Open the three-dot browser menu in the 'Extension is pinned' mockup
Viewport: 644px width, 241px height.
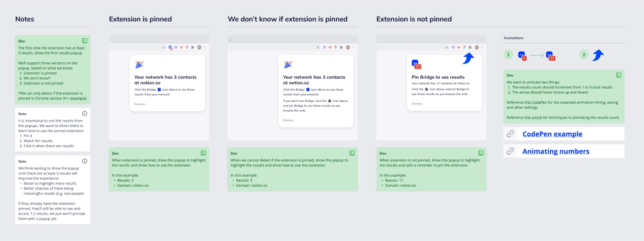[205, 47]
